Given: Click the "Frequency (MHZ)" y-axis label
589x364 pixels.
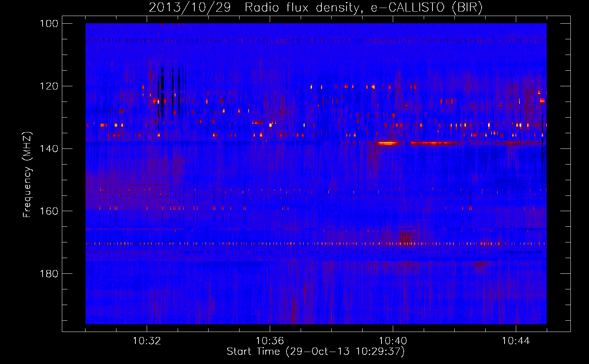Looking at the screenshot, I should [x=27, y=175].
